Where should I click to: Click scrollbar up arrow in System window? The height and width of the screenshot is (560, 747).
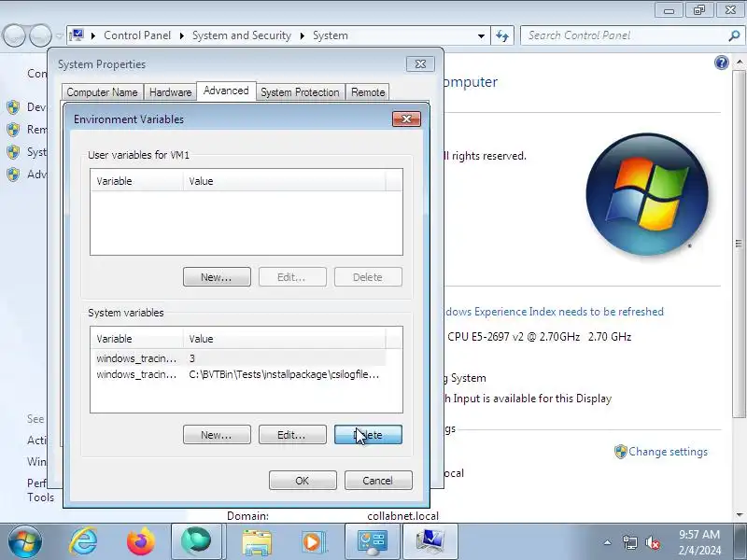coord(739,63)
